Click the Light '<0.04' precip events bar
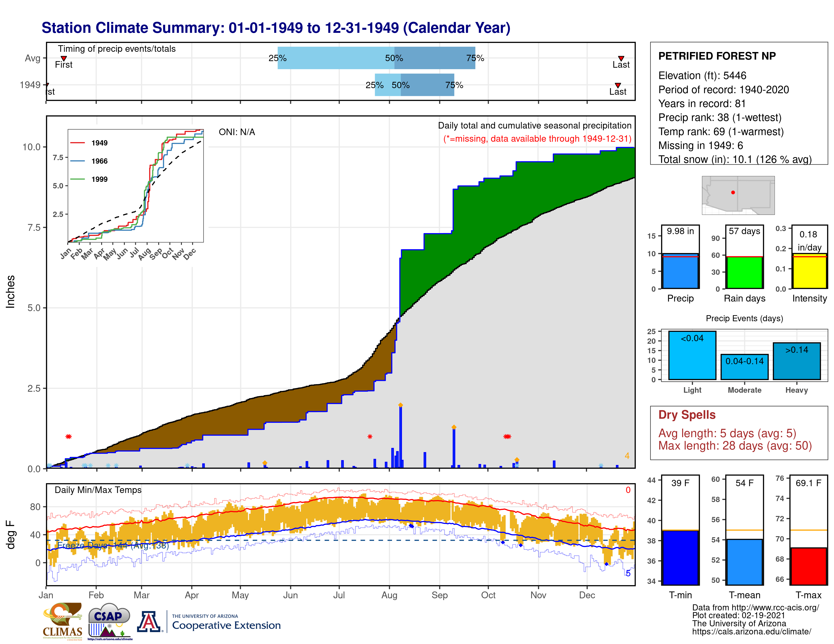Screen dimensions: 834x644 tap(692, 355)
